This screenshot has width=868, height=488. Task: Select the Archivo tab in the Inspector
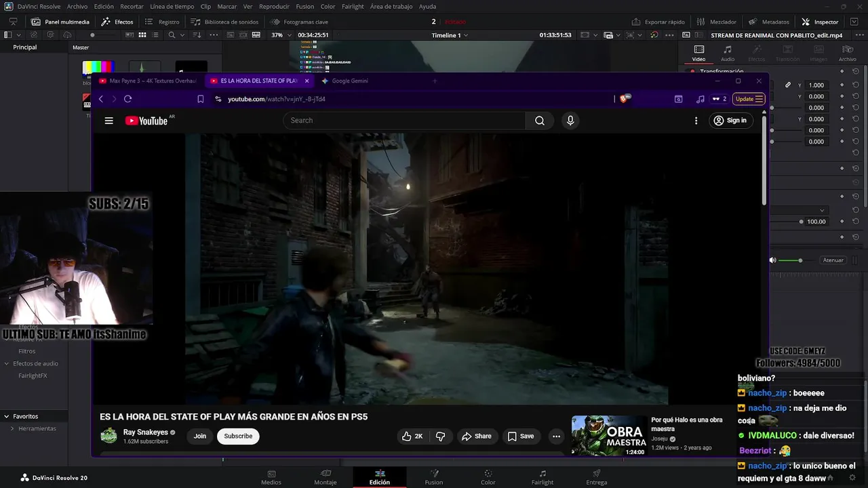click(x=848, y=53)
